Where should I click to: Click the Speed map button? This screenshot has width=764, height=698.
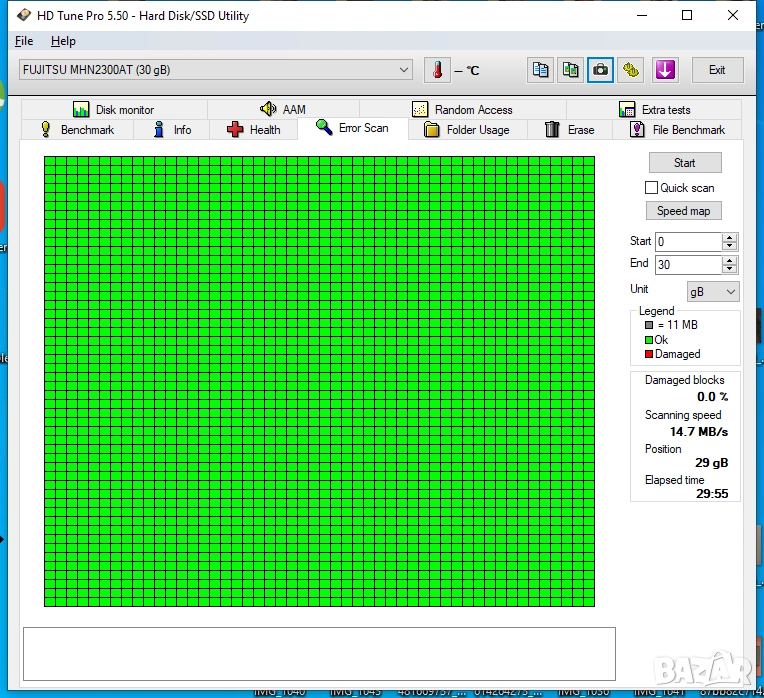point(684,211)
